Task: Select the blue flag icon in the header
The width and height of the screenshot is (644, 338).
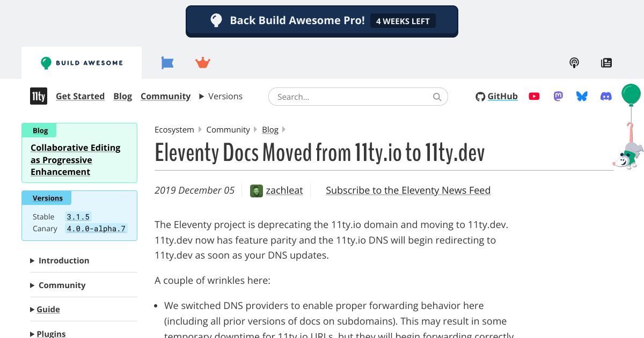Action: (x=167, y=63)
